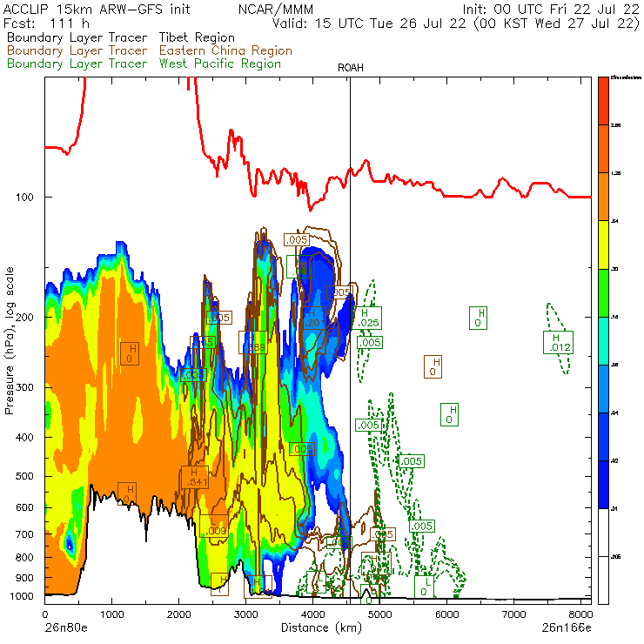Image resolution: width=644 pixels, height=644 pixels.
Task: Click the 'H .389' contour label
Action: tap(253, 343)
